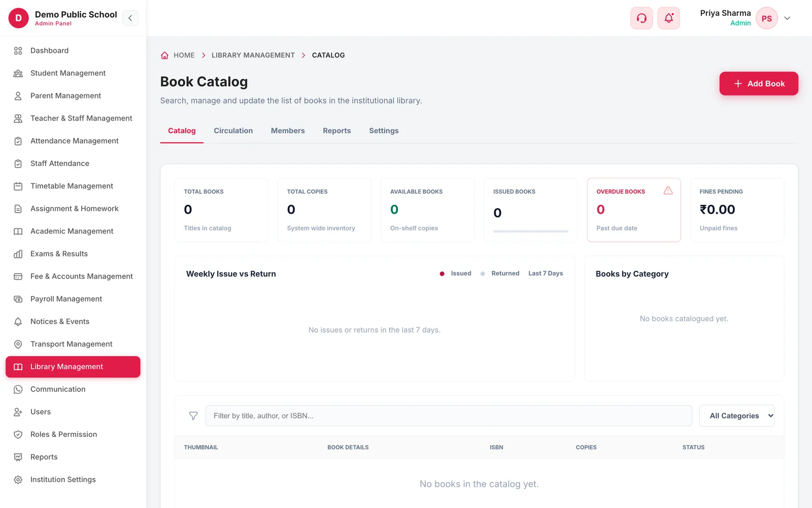The image size is (812, 508).
Task: Click the filter by title search field
Action: [x=449, y=416]
